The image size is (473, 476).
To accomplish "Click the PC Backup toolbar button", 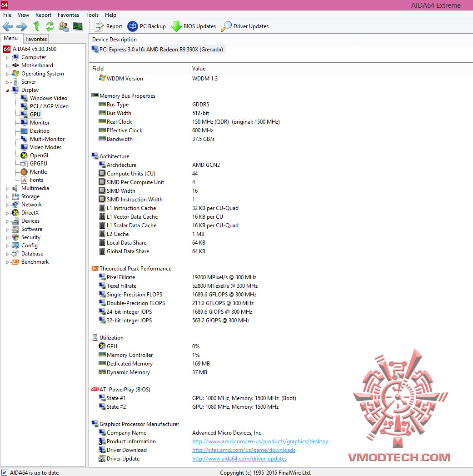I will pyautogui.click(x=147, y=26).
